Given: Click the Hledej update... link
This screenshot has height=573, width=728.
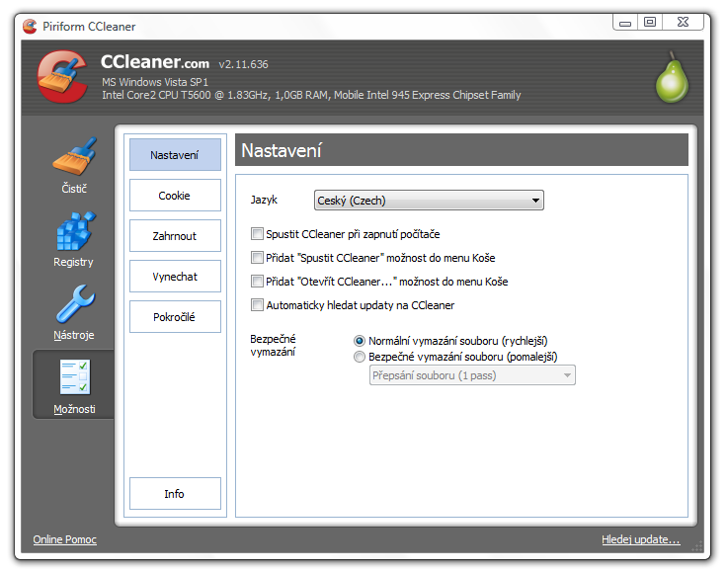Looking at the screenshot, I should point(641,539).
